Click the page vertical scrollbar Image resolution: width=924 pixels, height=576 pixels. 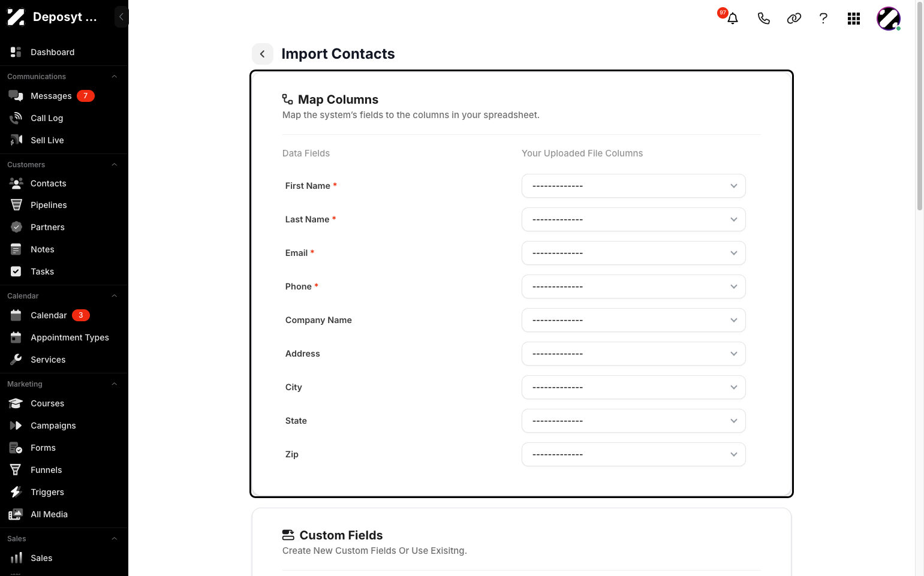click(x=920, y=105)
